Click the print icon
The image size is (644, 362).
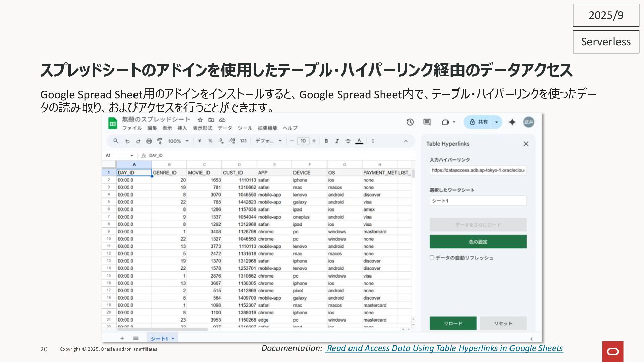click(149, 141)
